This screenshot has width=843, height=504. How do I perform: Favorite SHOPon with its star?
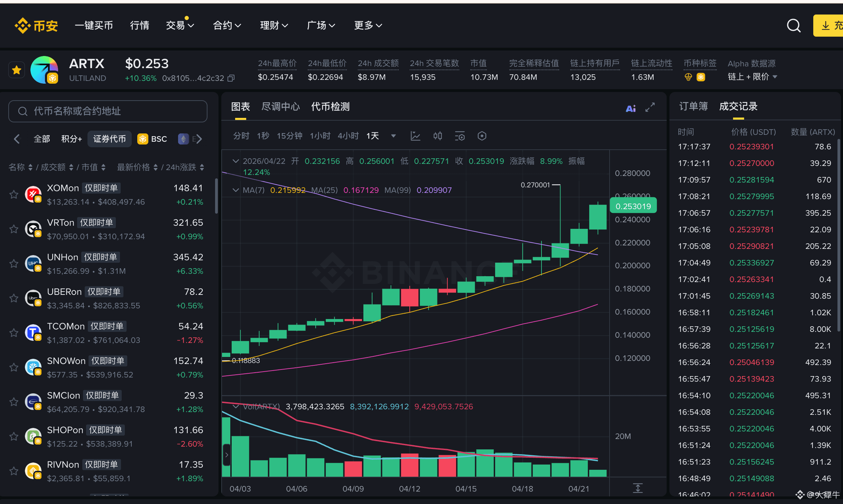point(14,437)
